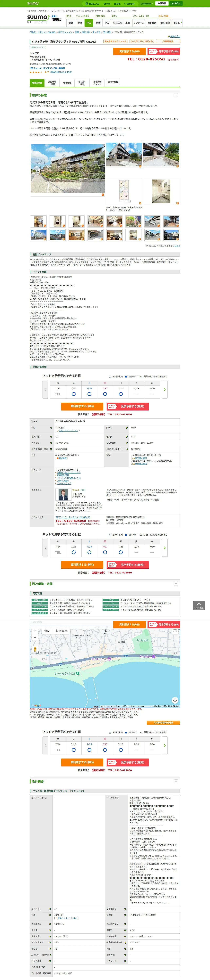Open the エリア情報 tab
Viewport: 210px width, 980px height.
pyautogui.click(x=113, y=82)
